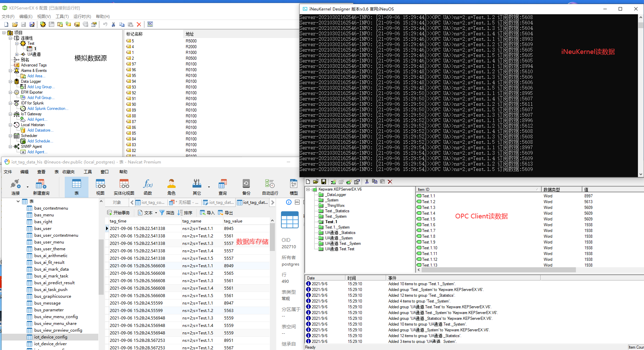
Task: Click the Cut scissors icon in KEPServerEX toolbar
Action: (114, 24)
